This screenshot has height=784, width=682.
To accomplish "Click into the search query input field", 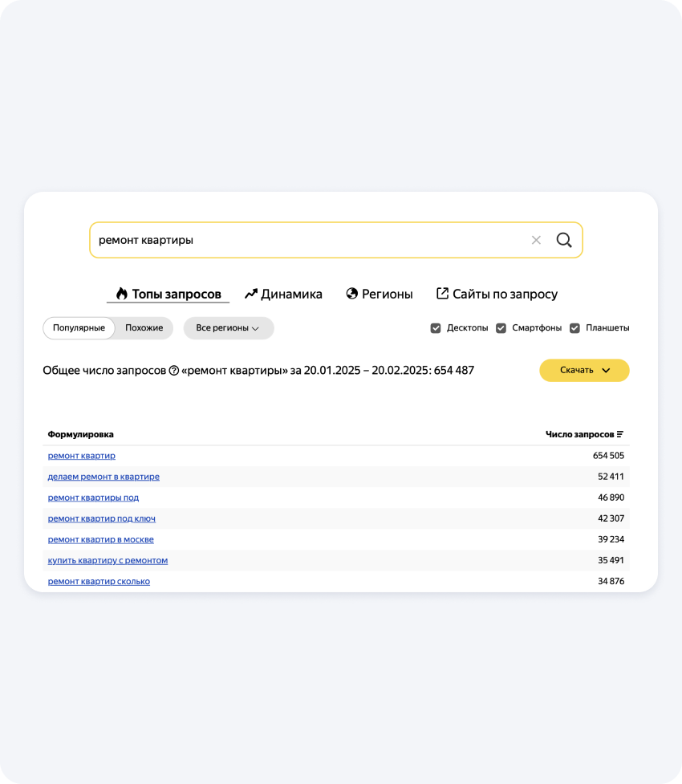I will [x=305, y=240].
